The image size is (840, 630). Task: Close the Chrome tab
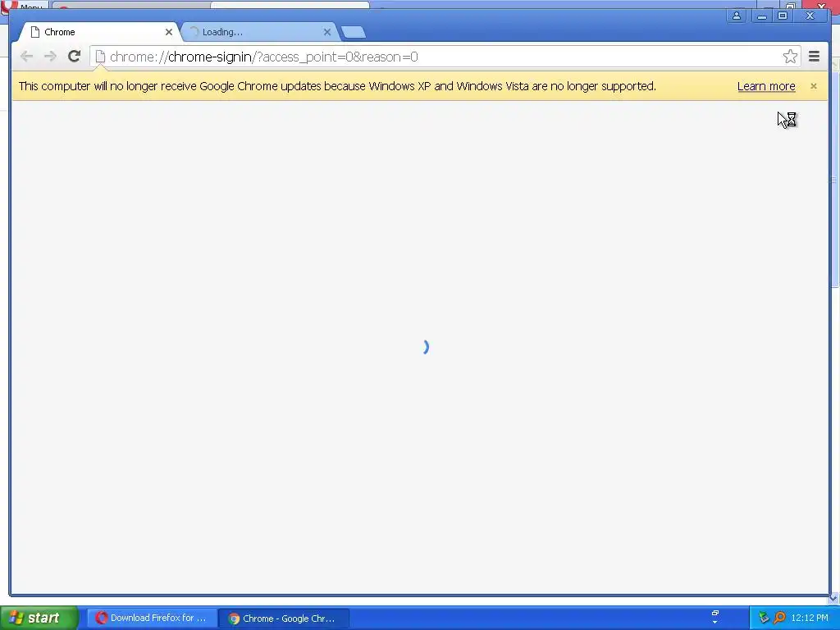[169, 32]
